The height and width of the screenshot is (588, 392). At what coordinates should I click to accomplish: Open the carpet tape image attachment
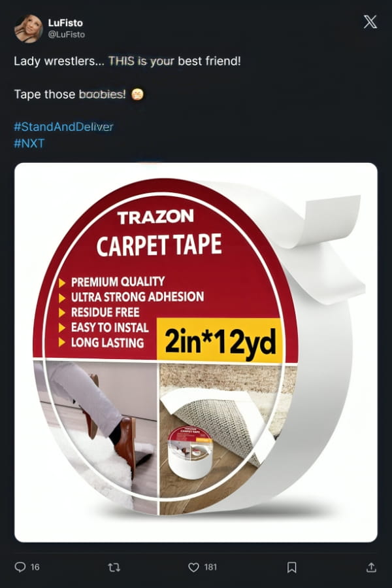click(x=195, y=352)
